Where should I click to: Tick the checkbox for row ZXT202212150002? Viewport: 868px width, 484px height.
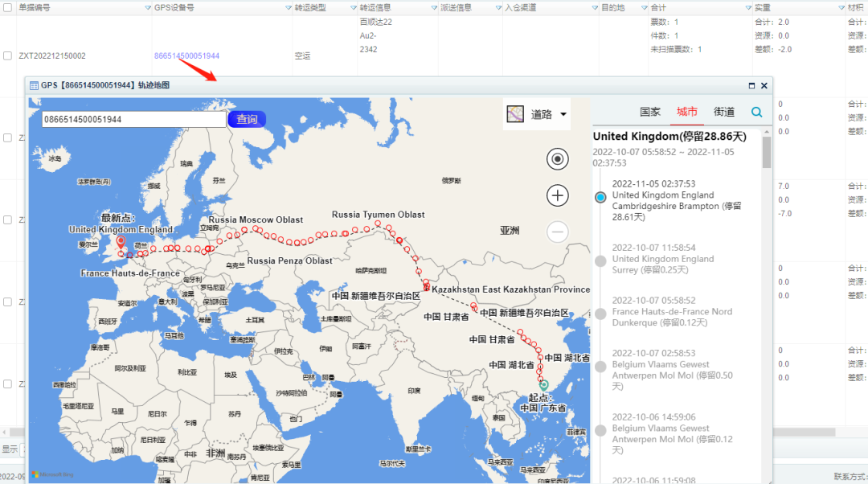(x=7, y=56)
